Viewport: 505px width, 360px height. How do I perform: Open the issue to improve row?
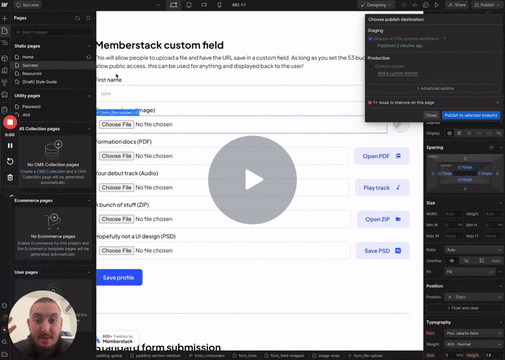(434, 103)
